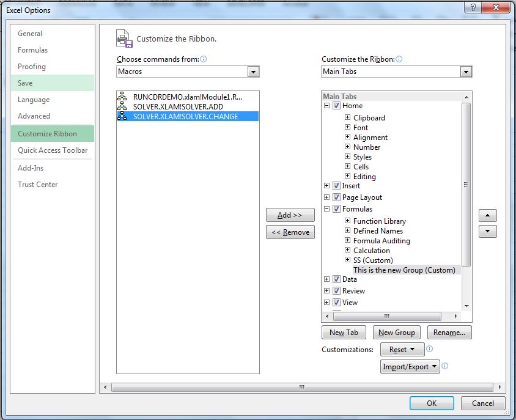The image size is (516, 420).
Task: Click the SOLVER.CHANGE macro icon
Action: (122, 116)
